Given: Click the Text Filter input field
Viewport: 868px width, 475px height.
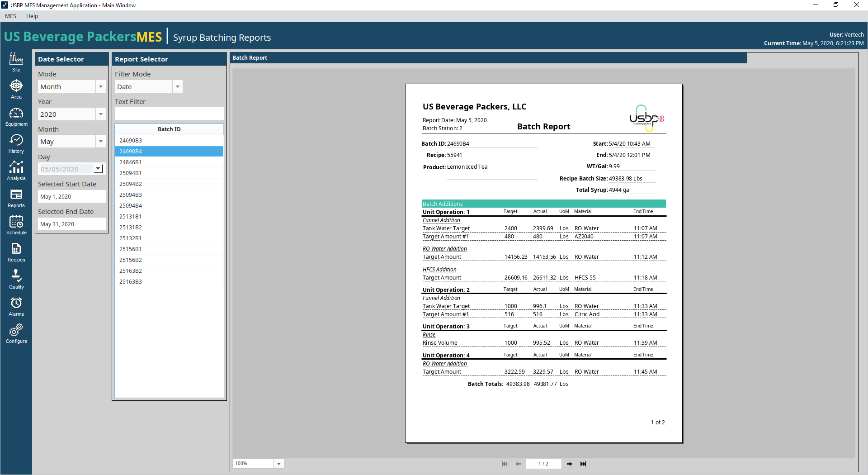Looking at the screenshot, I should point(169,114).
